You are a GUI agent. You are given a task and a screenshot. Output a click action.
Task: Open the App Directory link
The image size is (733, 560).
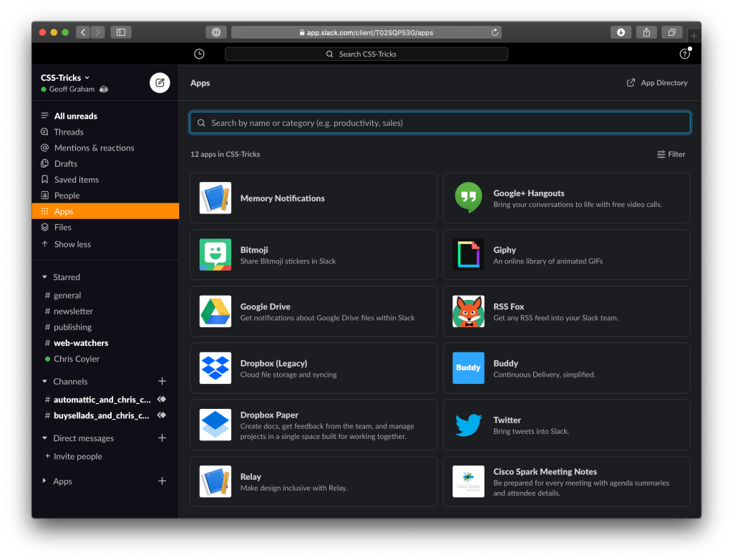pos(657,83)
